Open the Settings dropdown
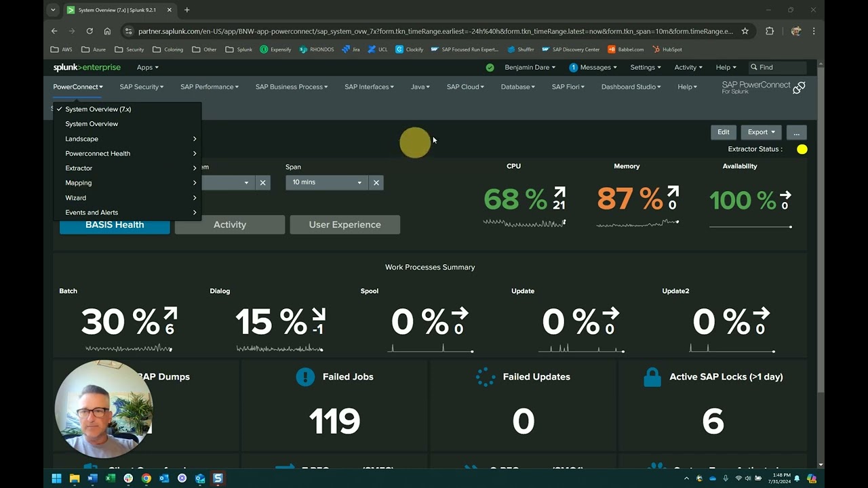The height and width of the screenshot is (488, 868). click(645, 67)
